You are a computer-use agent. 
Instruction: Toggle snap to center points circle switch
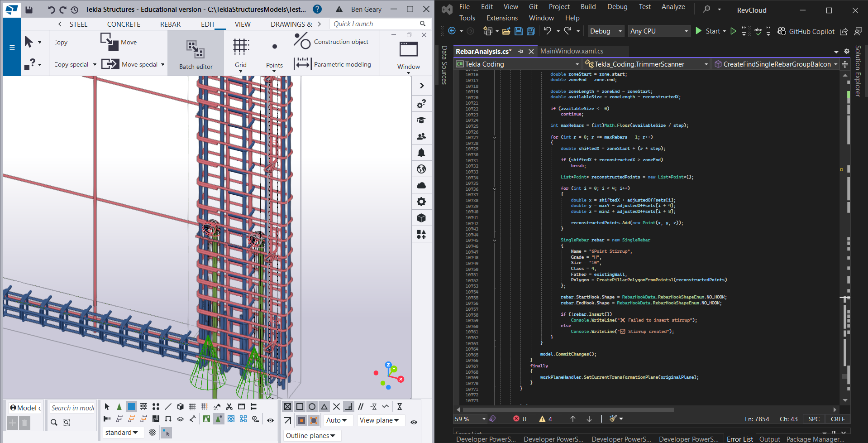tap(312, 407)
